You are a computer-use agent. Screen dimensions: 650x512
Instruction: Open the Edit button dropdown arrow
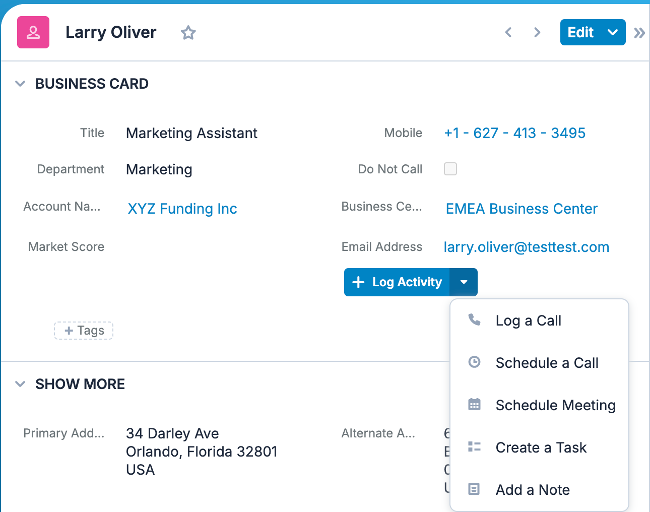(x=613, y=33)
